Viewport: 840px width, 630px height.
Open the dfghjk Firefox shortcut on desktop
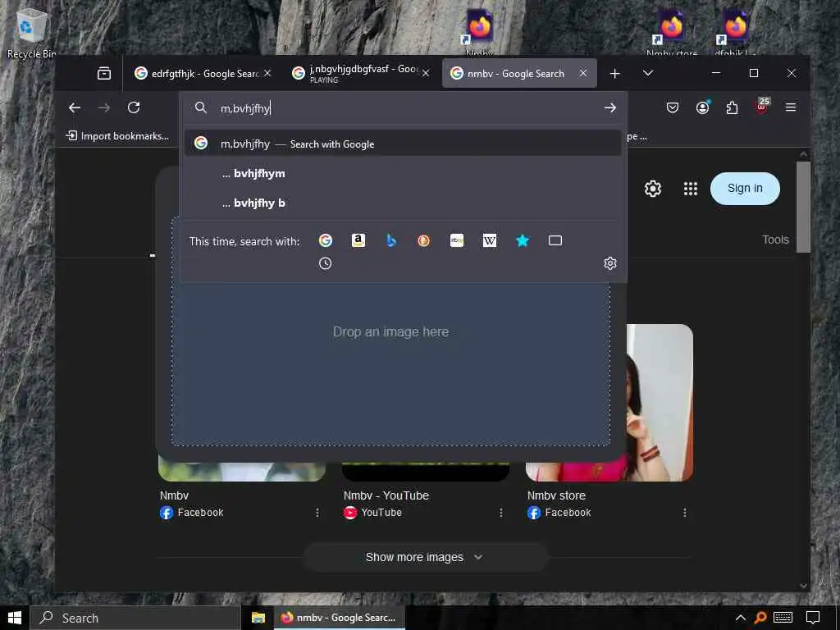tap(734, 32)
